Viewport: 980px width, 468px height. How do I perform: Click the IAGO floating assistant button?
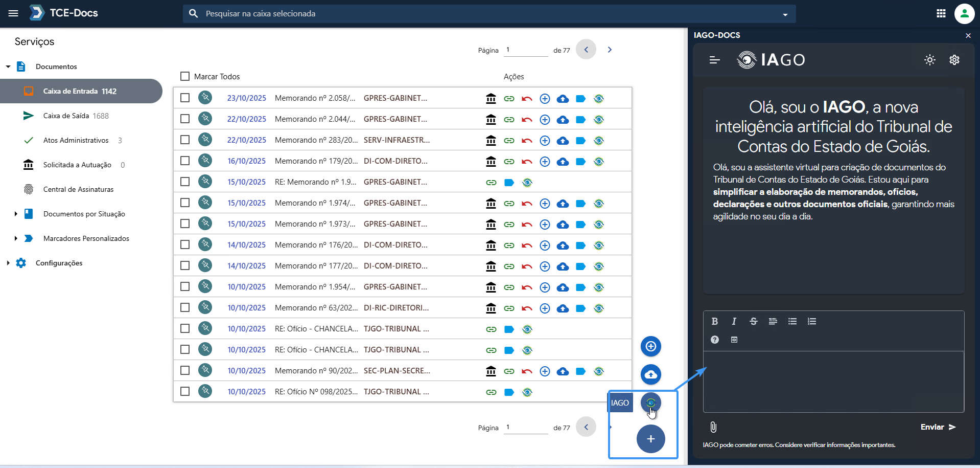pyautogui.click(x=650, y=403)
